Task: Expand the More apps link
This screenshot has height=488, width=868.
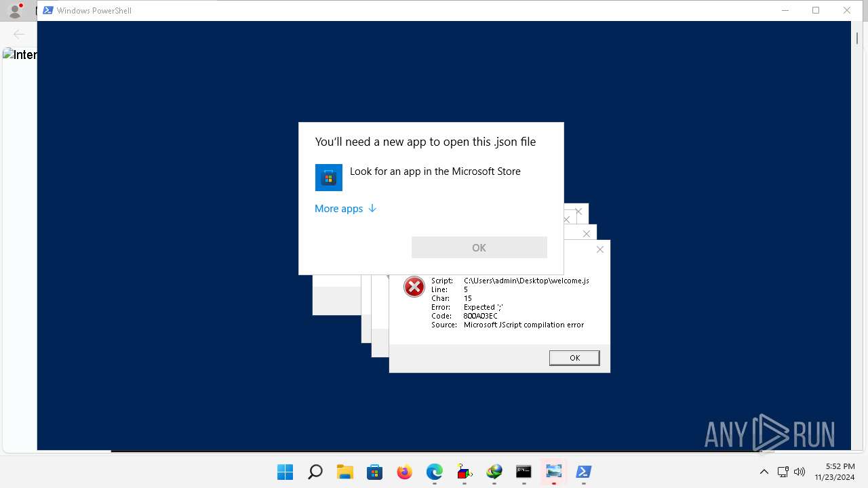Action: pos(345,209)
